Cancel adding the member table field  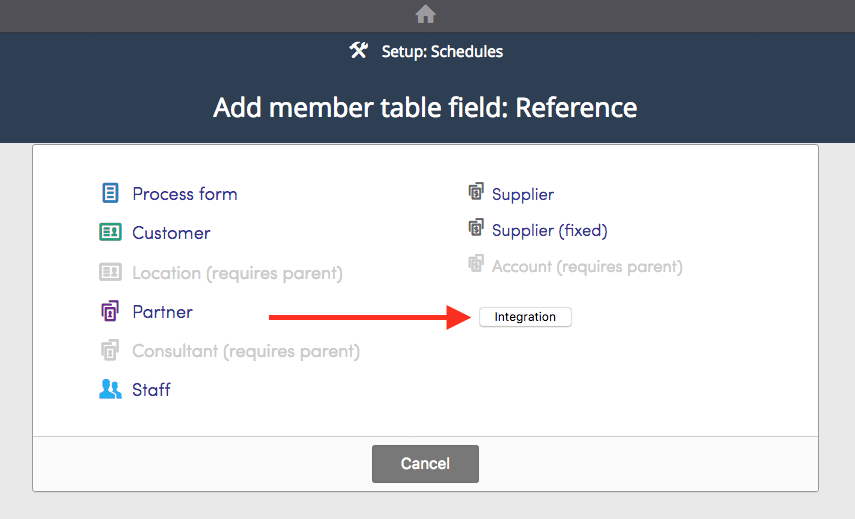(425, 463)
